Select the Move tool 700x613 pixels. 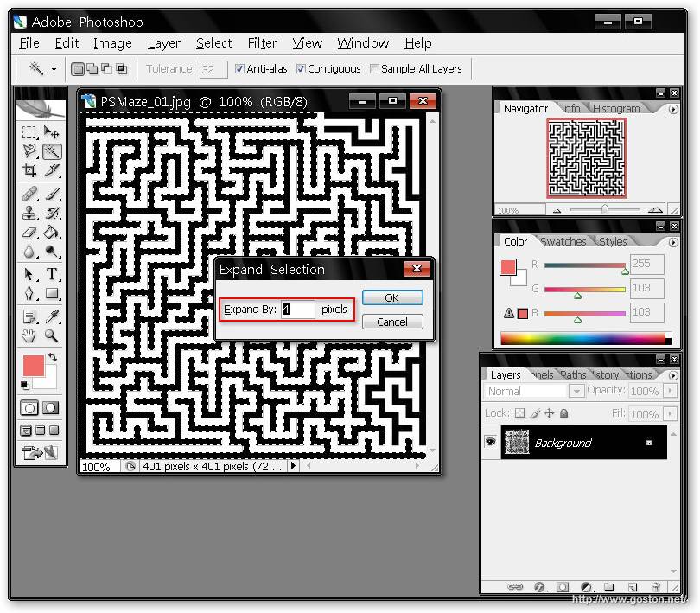[x=51, y=132]
